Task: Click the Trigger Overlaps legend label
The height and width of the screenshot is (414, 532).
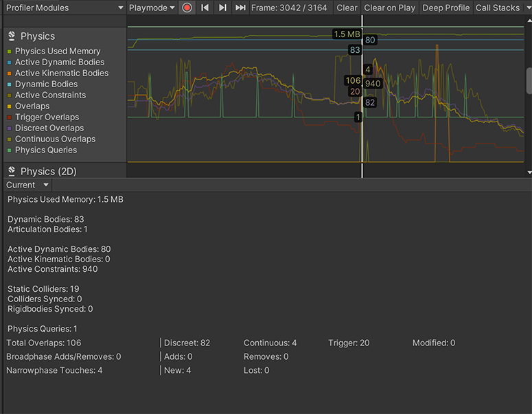Action: (x=47, y=117)
